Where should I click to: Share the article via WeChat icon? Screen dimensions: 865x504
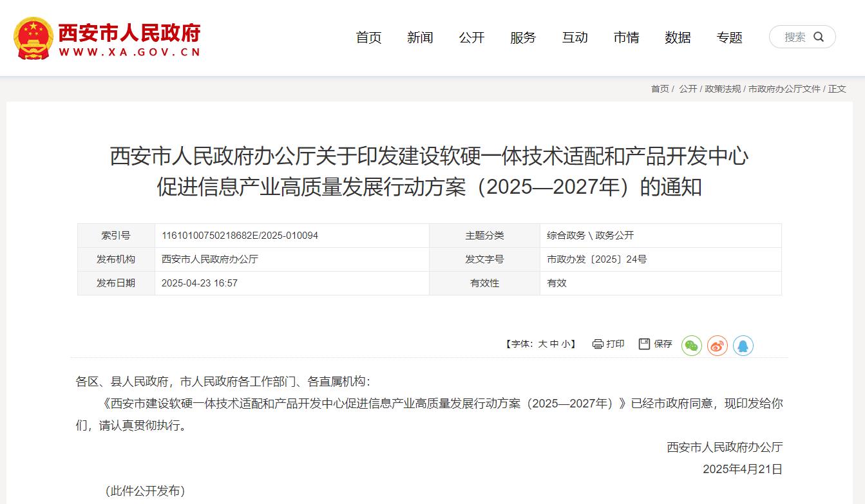point(692,346)
